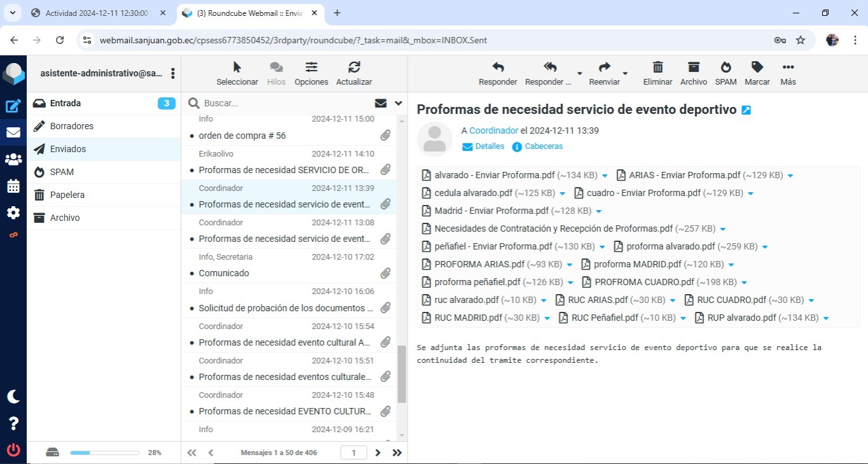The image size is (868, 464).
Task: Click the Archivo archive toolbar icon
Action: point(693,67)
